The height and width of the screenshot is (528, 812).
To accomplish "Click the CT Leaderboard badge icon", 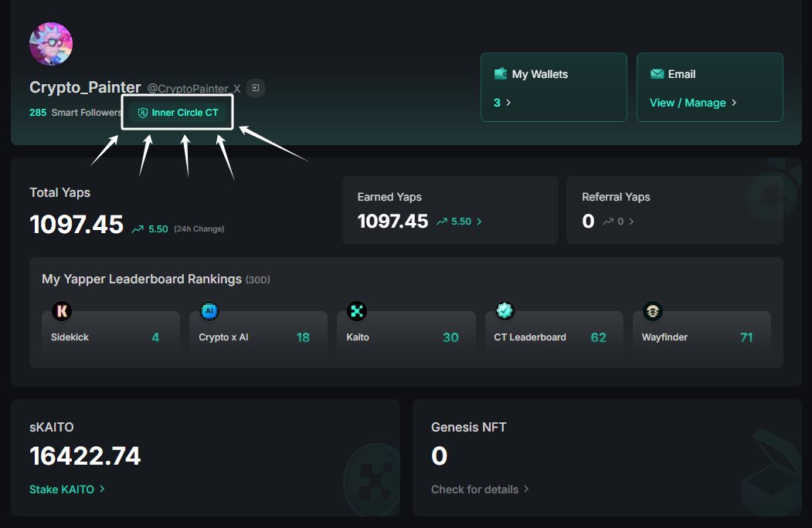I will tap(505, 310).
